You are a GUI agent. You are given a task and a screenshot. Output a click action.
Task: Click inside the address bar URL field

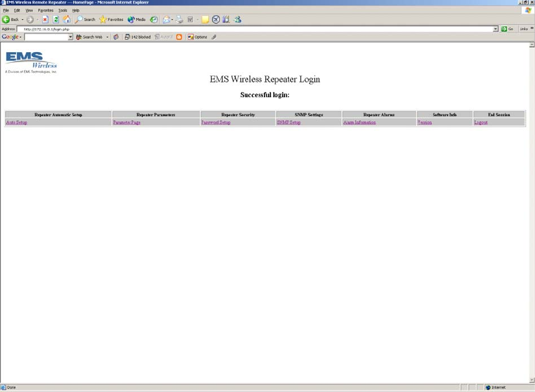tap(255, 29)
